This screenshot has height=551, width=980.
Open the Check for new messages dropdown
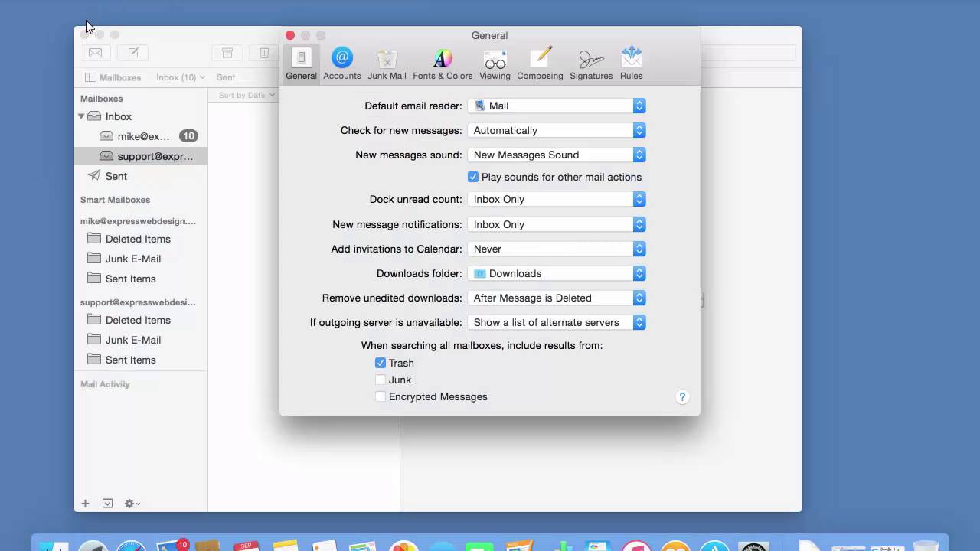557,130
